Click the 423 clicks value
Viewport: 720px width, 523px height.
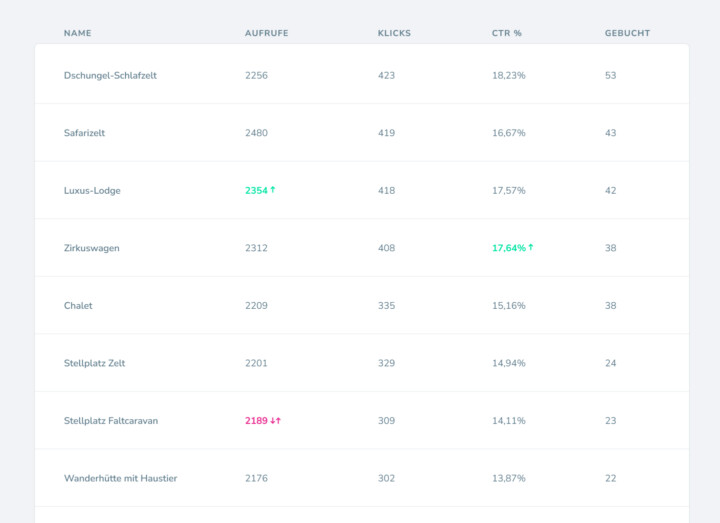[x=386, y=76]
